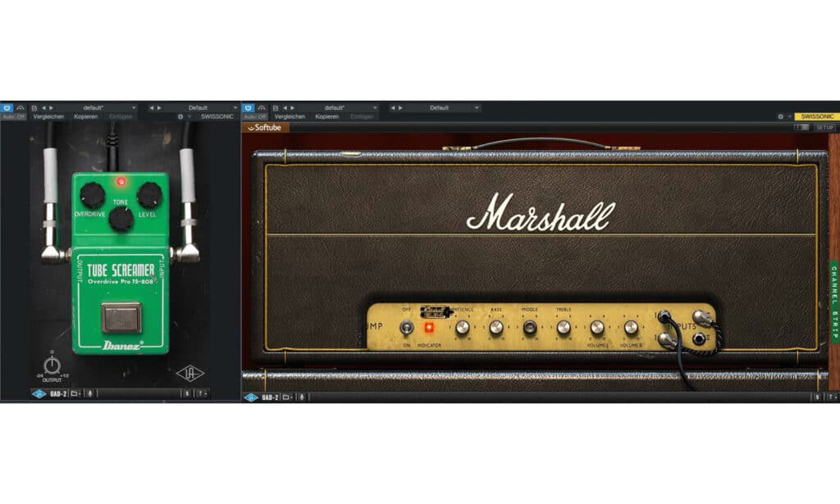The image size is (840, 504).
Task: Click automation mode icon in Marshall plugin window
Action: 262,107
